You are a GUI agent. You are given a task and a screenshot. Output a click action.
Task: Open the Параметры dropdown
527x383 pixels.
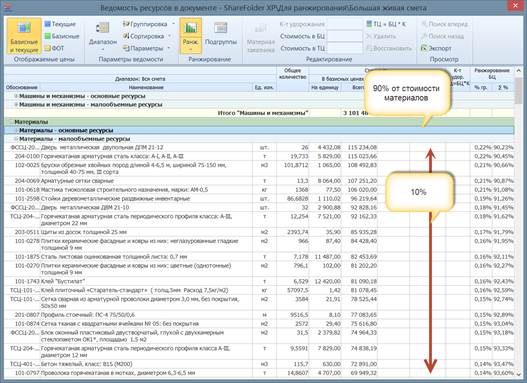pyautogui.click(x=146, y=48)
